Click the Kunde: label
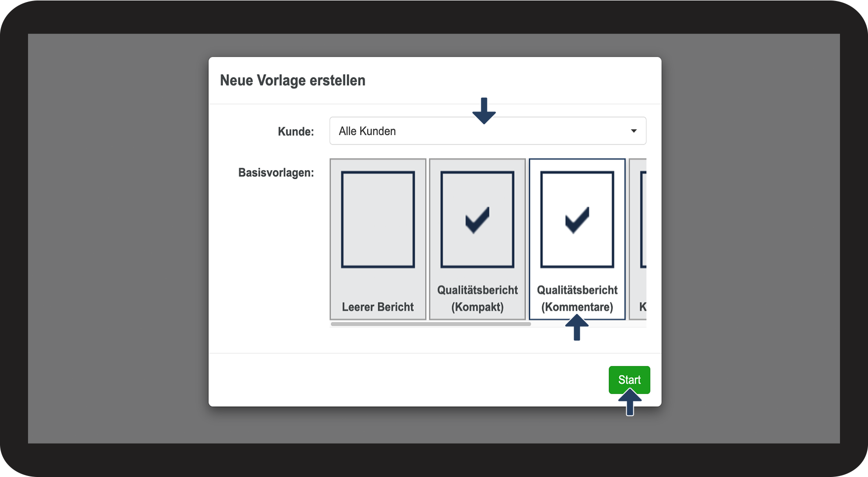Image resolution: width=868 pixels, height=477 pixels. [296, 132]
